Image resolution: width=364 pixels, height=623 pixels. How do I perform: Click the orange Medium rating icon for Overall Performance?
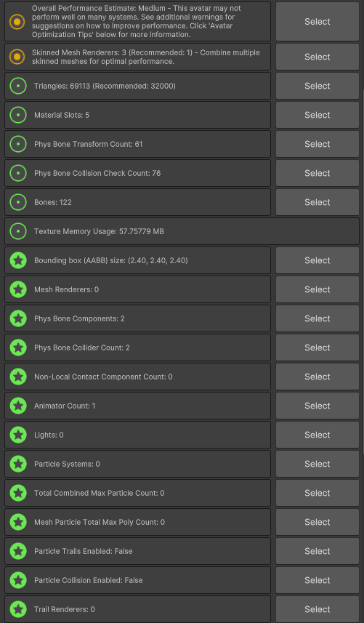pos(17,22)
